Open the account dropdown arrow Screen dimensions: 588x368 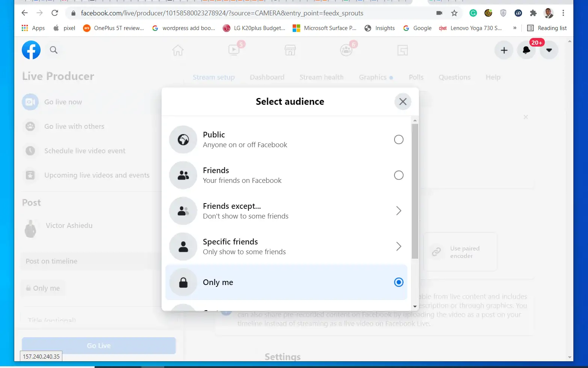click(549, 50)
